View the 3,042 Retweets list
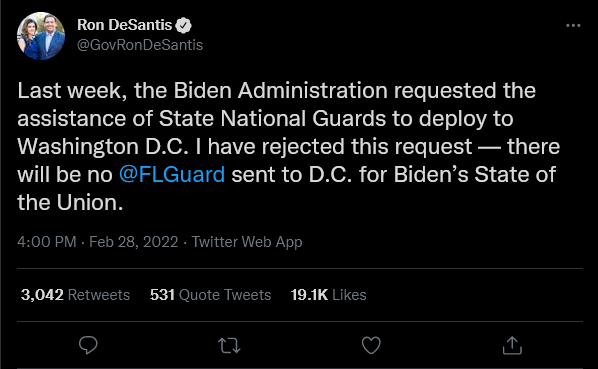 pos(76,295)
